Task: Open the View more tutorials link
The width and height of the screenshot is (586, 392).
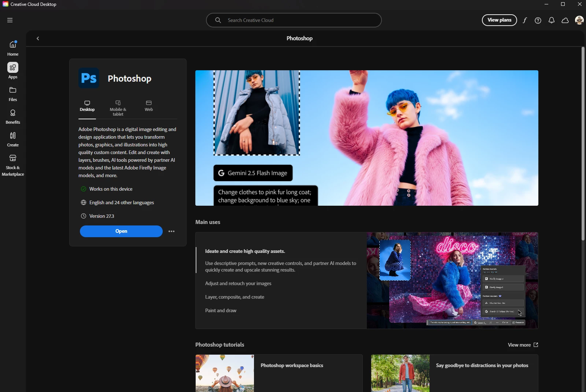Action: [523, 345]
